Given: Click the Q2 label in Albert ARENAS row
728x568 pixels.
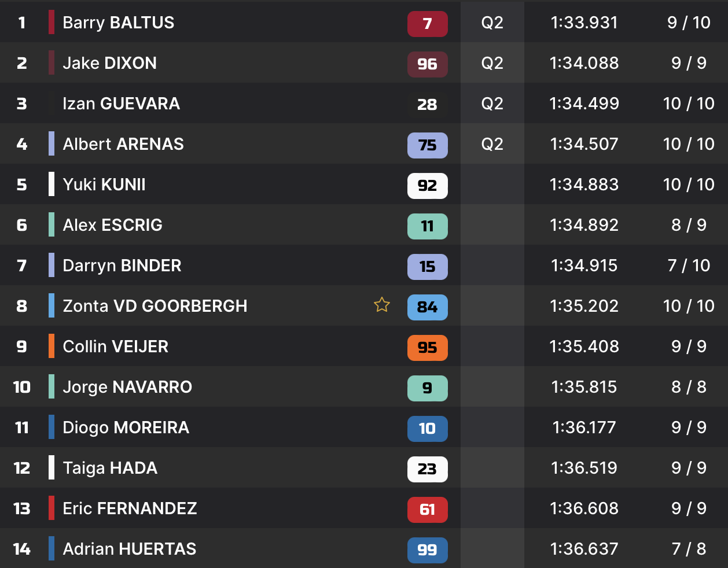Looking at the screenshot, I should 492,144.
